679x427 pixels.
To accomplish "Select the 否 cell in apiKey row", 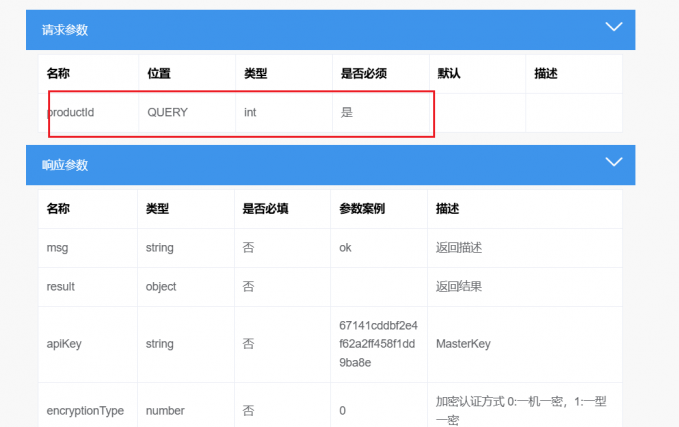I will pyautogui.click(x=249, y=344).
